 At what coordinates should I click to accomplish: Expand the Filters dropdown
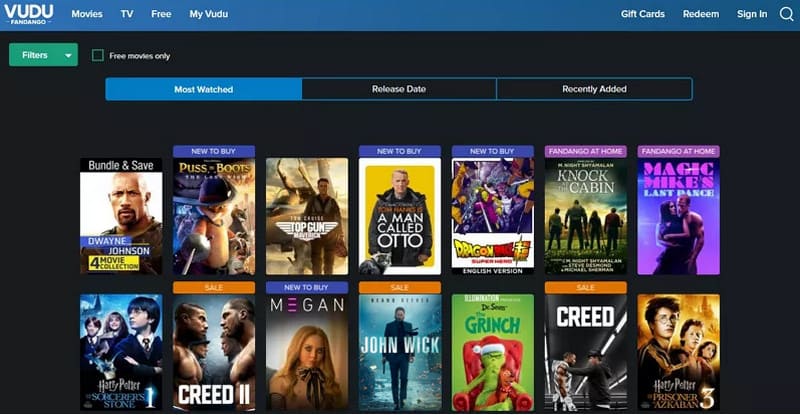43,55
